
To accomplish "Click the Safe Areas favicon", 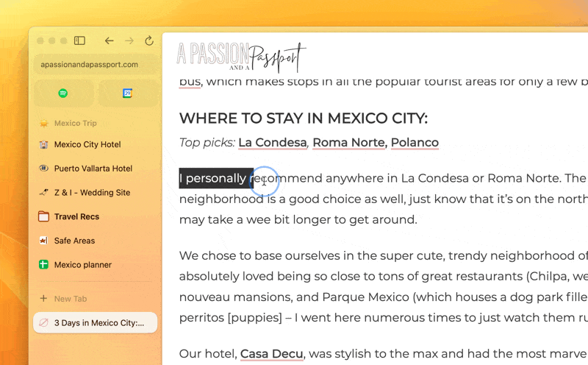I will click(x=44, y=241).
